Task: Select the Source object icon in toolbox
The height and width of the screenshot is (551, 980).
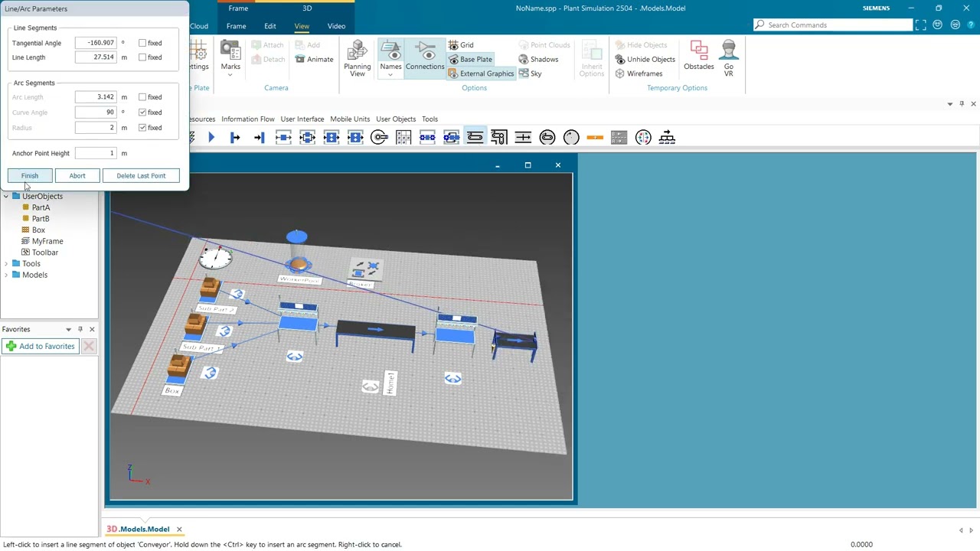Action: tap(235, 137)
